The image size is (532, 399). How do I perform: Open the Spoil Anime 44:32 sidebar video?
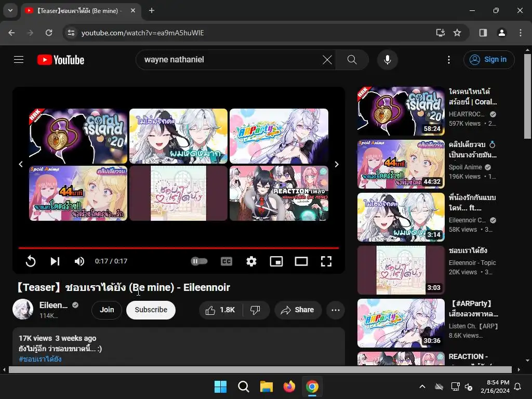401,164
